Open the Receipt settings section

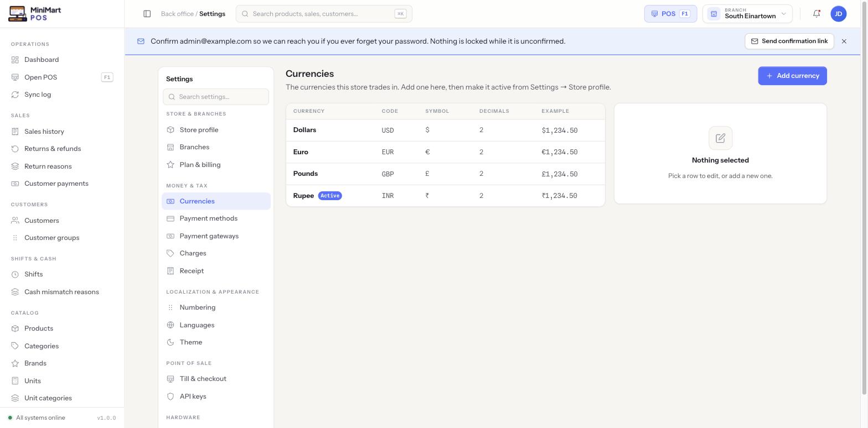[x=216, y=271]
